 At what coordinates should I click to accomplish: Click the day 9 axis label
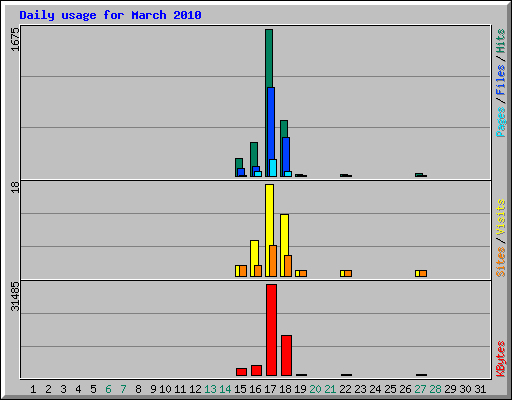click(x=153, y=389)
